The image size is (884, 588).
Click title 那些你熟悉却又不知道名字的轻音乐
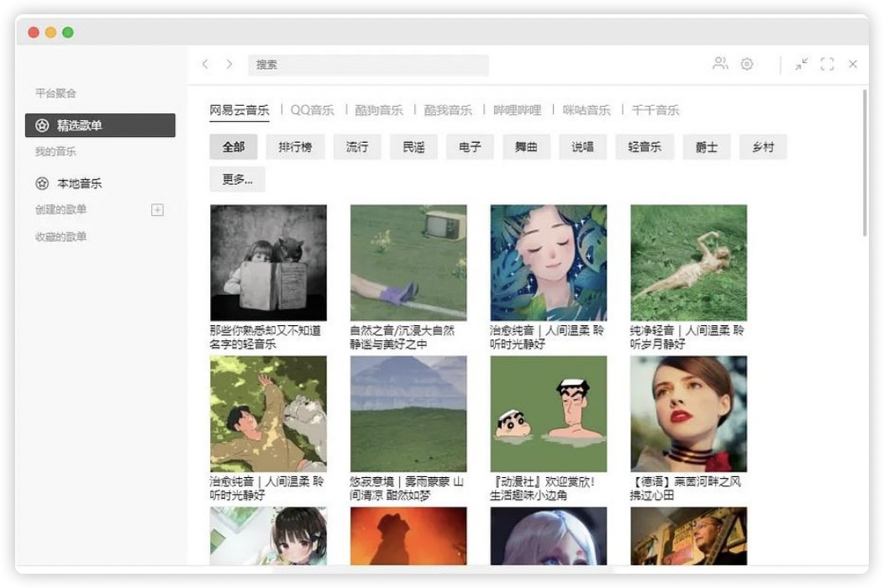pos(266,337)
